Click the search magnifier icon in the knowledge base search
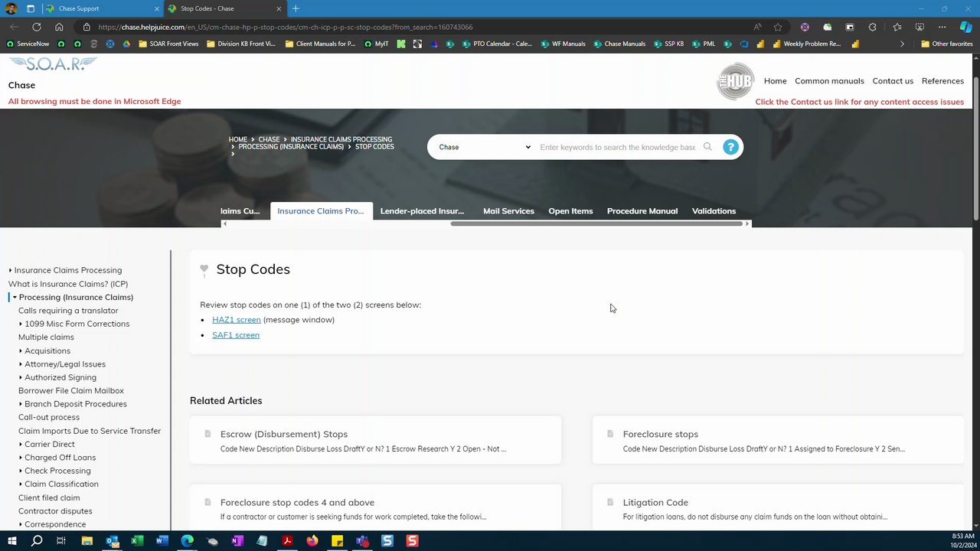The image size is (980, 551). 707,147
